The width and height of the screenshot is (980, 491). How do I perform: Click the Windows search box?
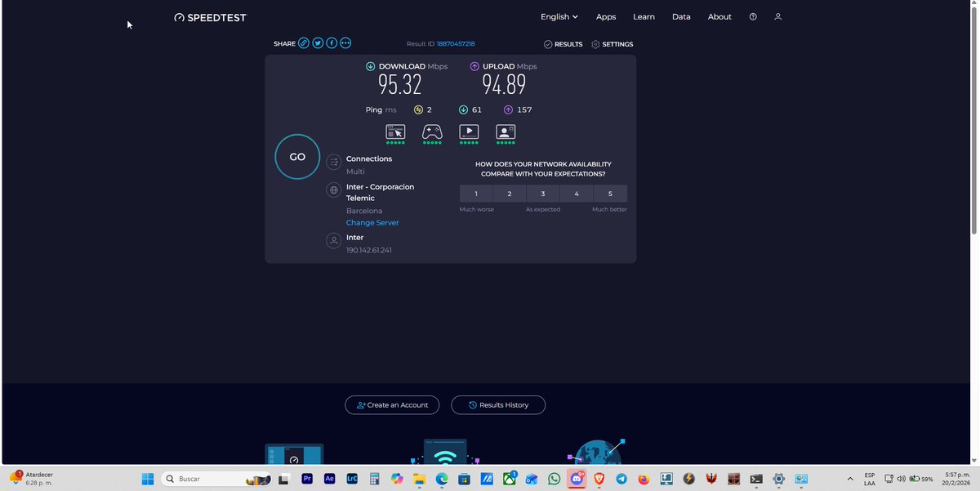coord(216,479)
